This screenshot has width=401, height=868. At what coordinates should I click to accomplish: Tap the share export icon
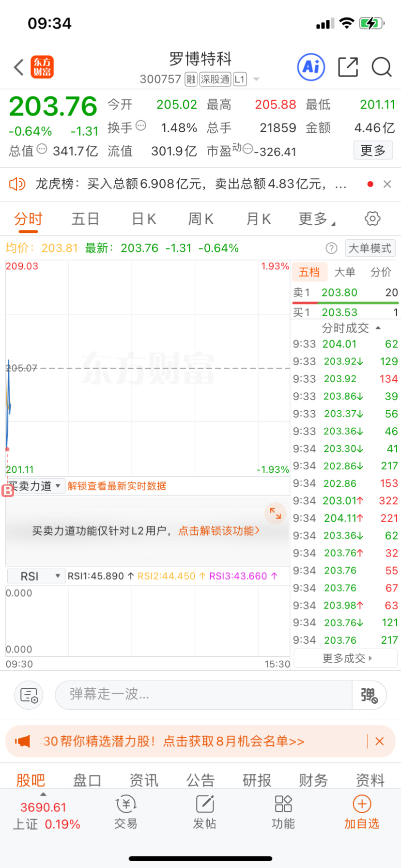pyautogui.click(x=348, y=67)
